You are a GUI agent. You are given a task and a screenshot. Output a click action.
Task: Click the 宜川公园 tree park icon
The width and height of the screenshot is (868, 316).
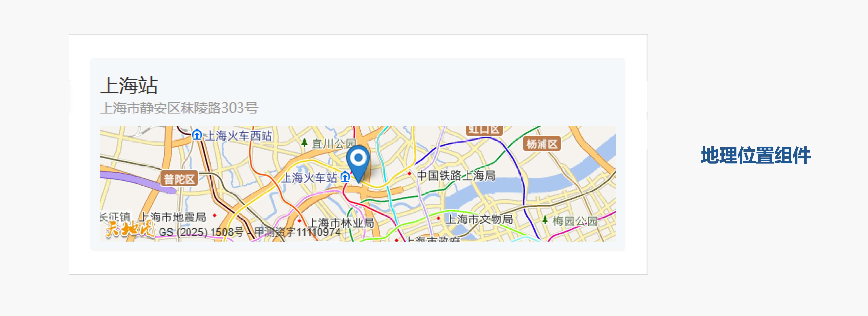(304, 143)
